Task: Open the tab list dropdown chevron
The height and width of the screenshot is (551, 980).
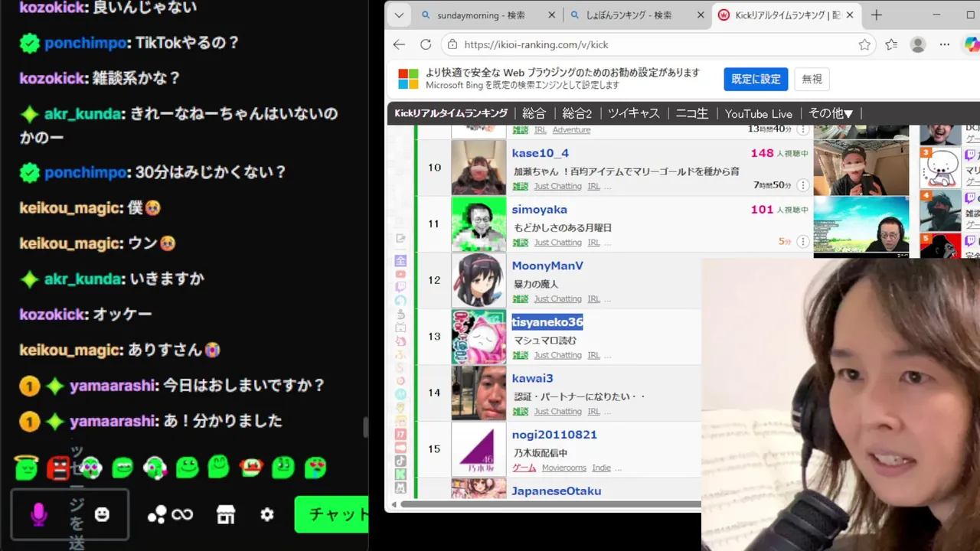Action: tap(399, 15)
